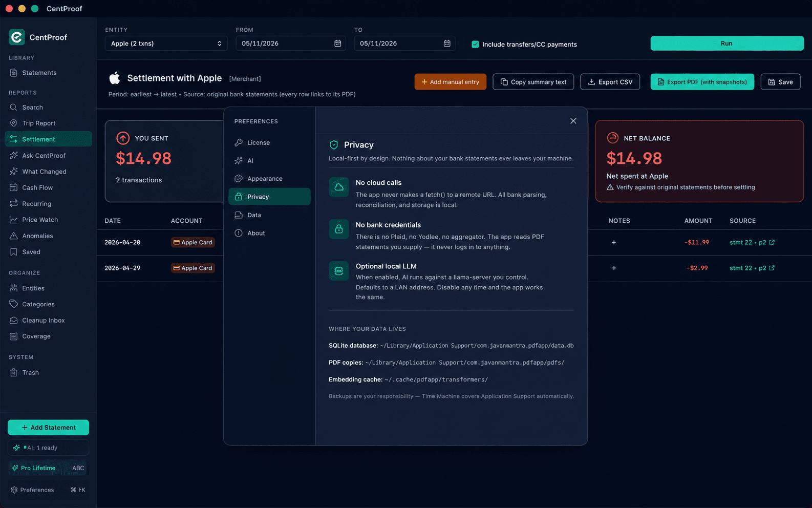
Task: Click the AMOUNT column header
Action: pyautogui.click(x=698, y=221)
